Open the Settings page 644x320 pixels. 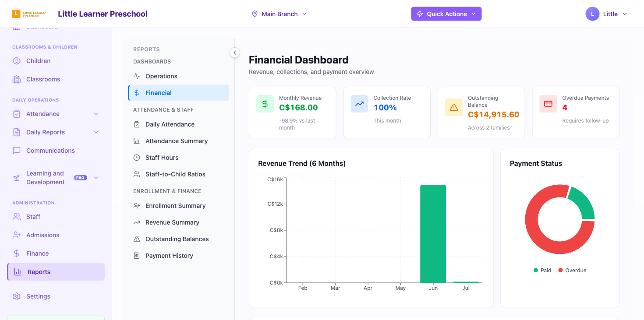coord(56,296)
